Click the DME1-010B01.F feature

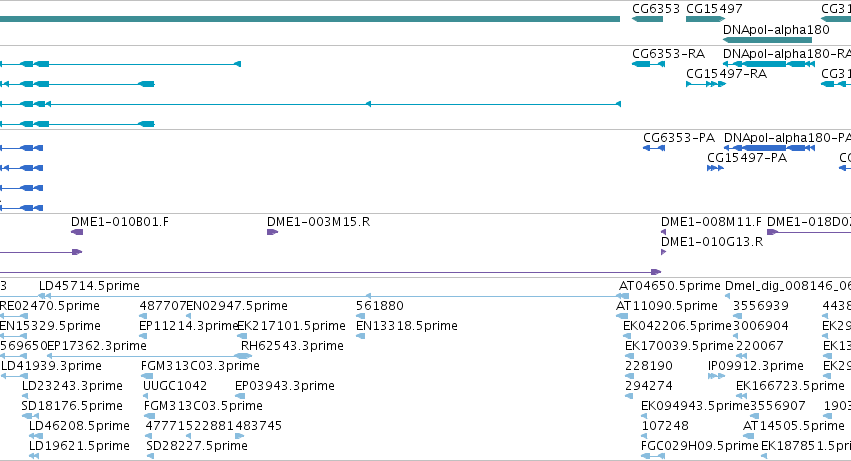(77, 232)
